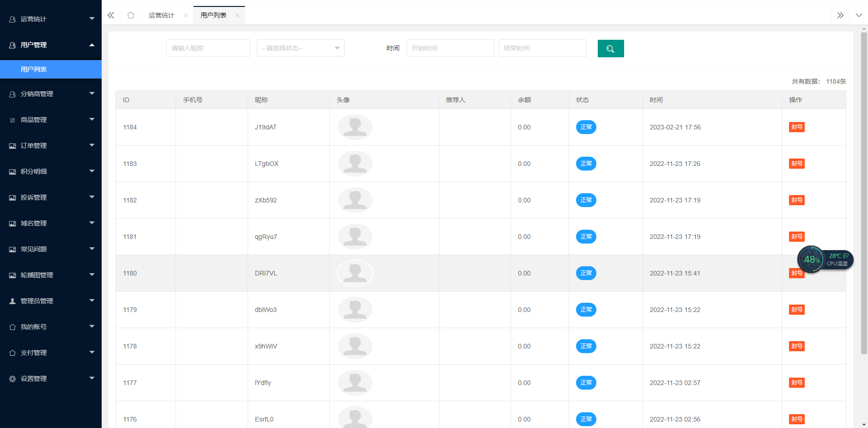Screen dimensions: 868x428
Task: Click the 域名管理 sidebar icon
Action: click(12, 223)
